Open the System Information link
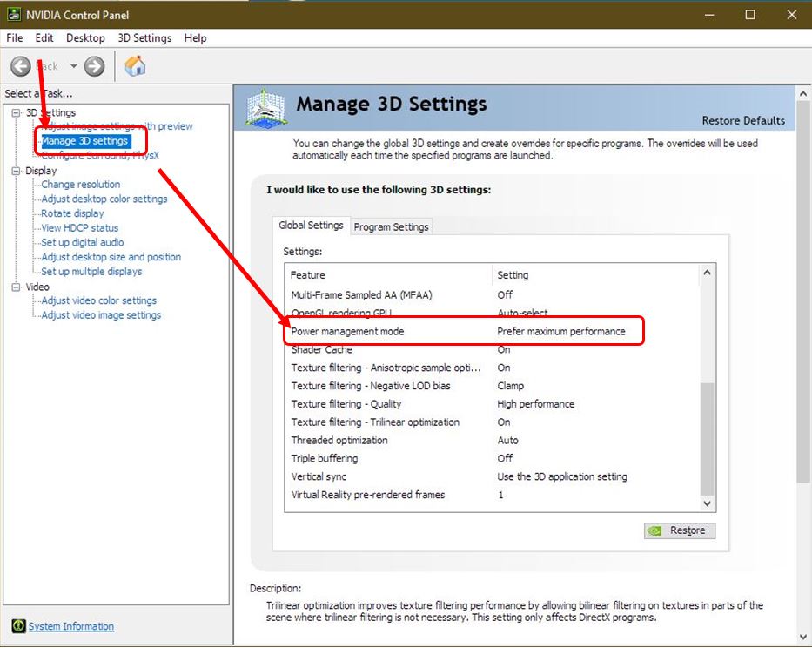Screen dimensions: 812x648 (x=71, y=625)
